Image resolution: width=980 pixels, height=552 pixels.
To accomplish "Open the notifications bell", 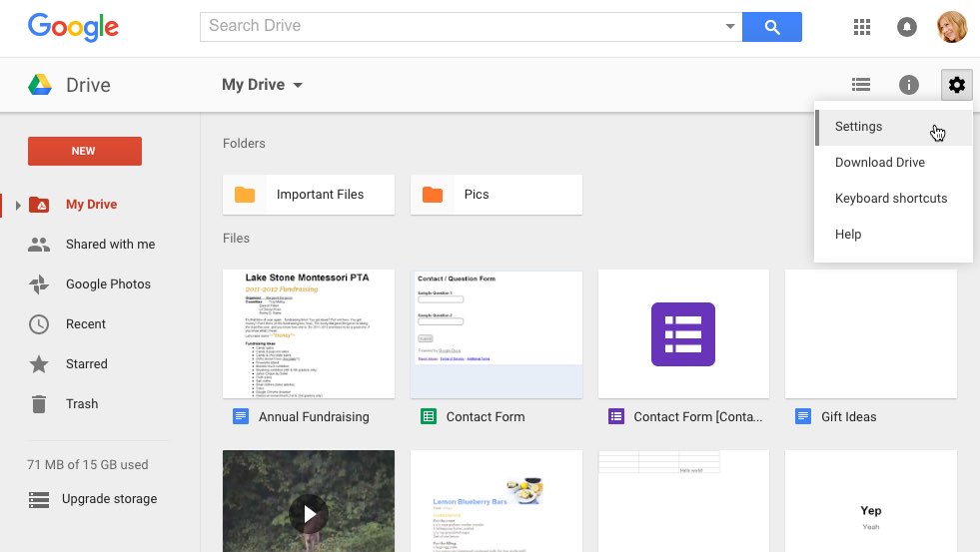I will point(907,27).
